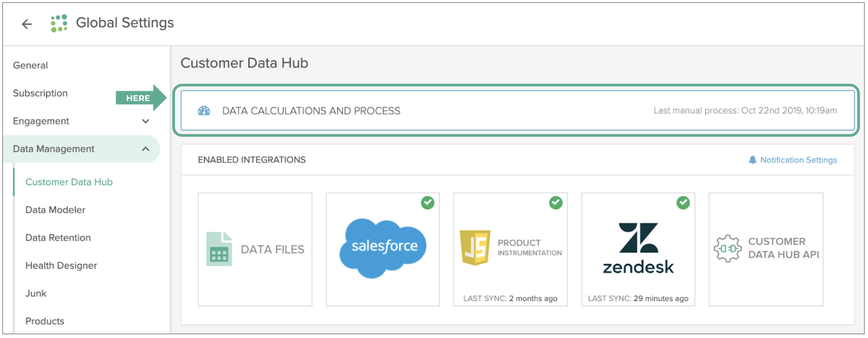Select Customer Data Hub in sidebar
This screenshot has width=868, height=338.
(x=69, y=182)
